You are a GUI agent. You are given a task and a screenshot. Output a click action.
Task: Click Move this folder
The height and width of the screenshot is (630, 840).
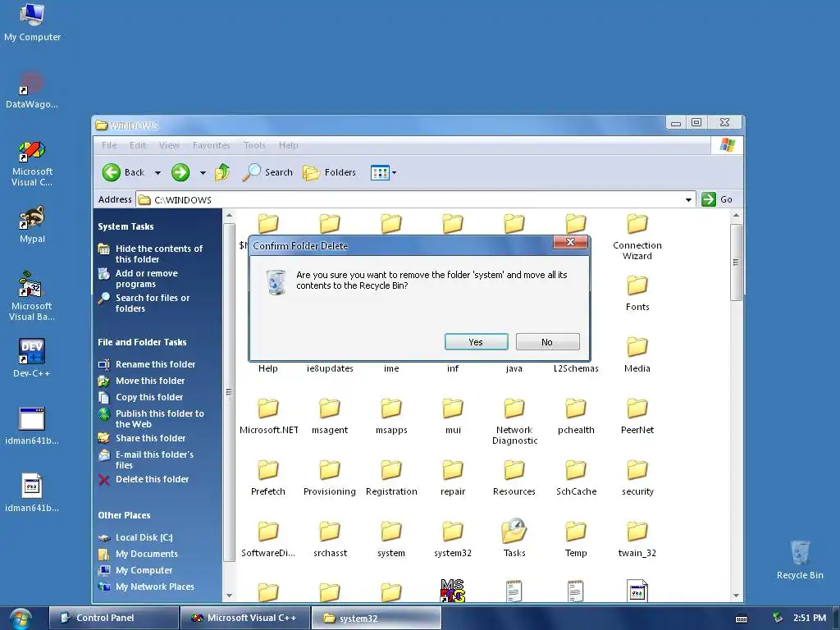(150, 381)
